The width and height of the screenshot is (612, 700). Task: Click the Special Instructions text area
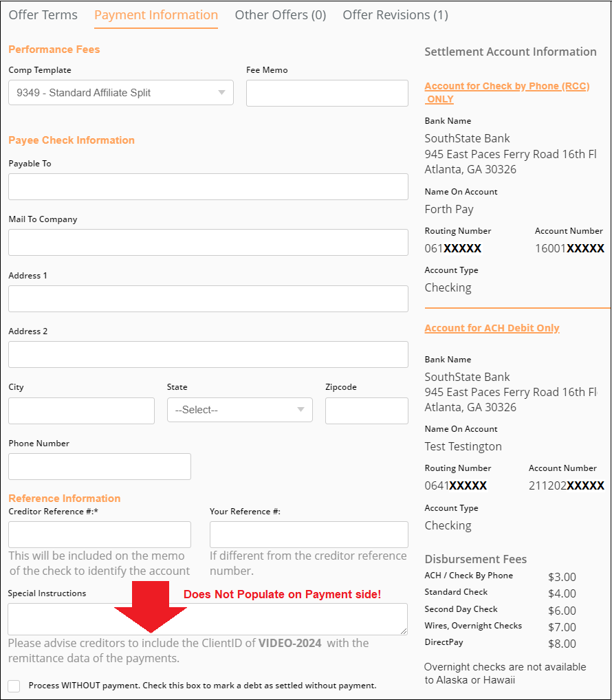(x=208, y=619)
